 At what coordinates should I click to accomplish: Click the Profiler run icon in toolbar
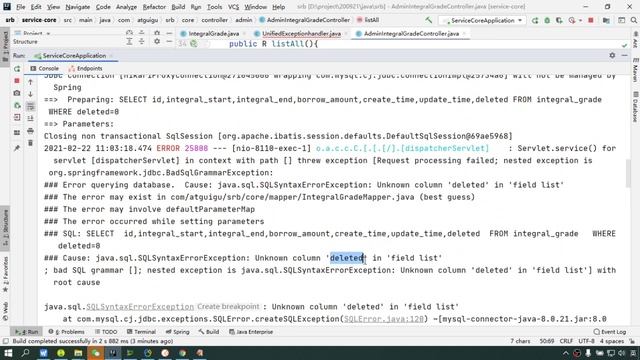point(572,20)
